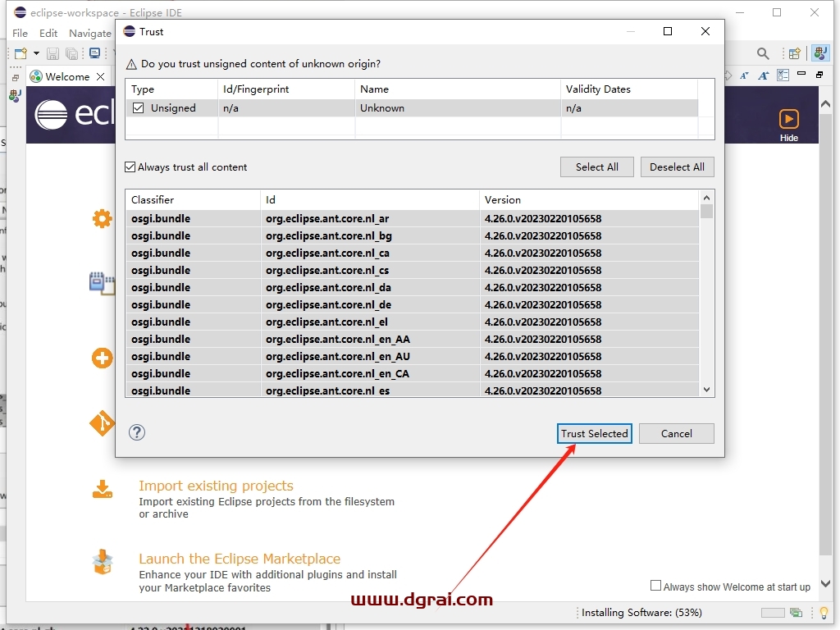Click the Save toolbar icon
The image size is (840, 630).
click(52, 53)
